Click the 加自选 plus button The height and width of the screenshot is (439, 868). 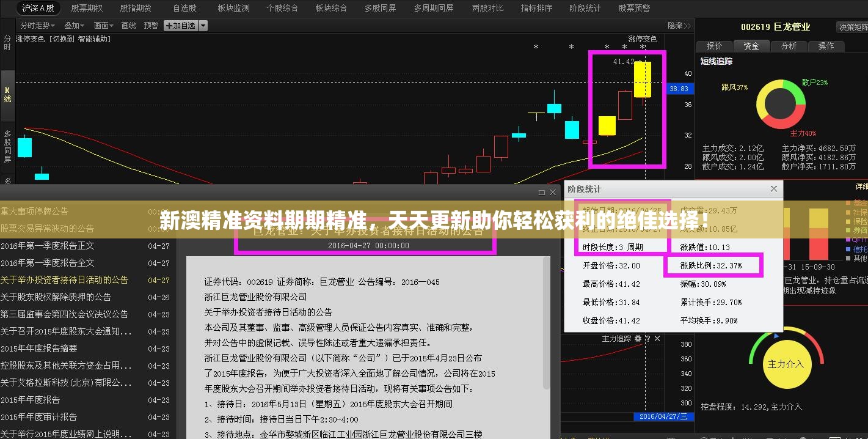[180, 26]
